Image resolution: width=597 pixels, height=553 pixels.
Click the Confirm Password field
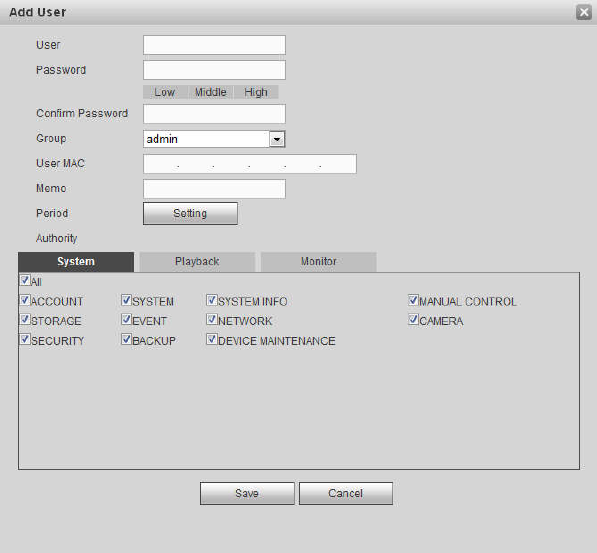pos(214,114)
